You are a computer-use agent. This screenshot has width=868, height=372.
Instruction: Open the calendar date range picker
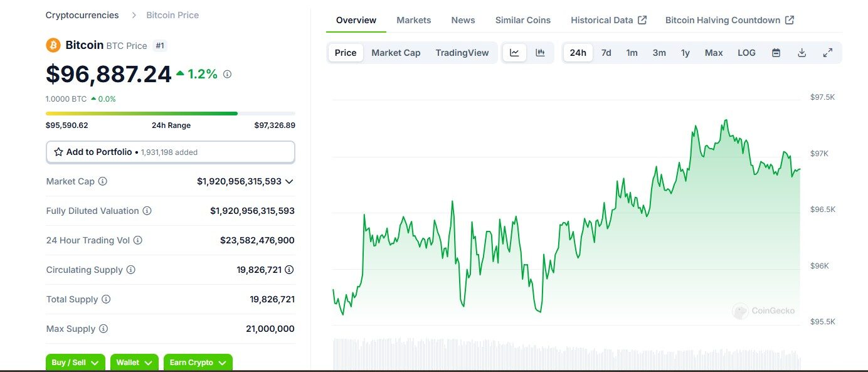pyautogui.click(x=776, y=53)
